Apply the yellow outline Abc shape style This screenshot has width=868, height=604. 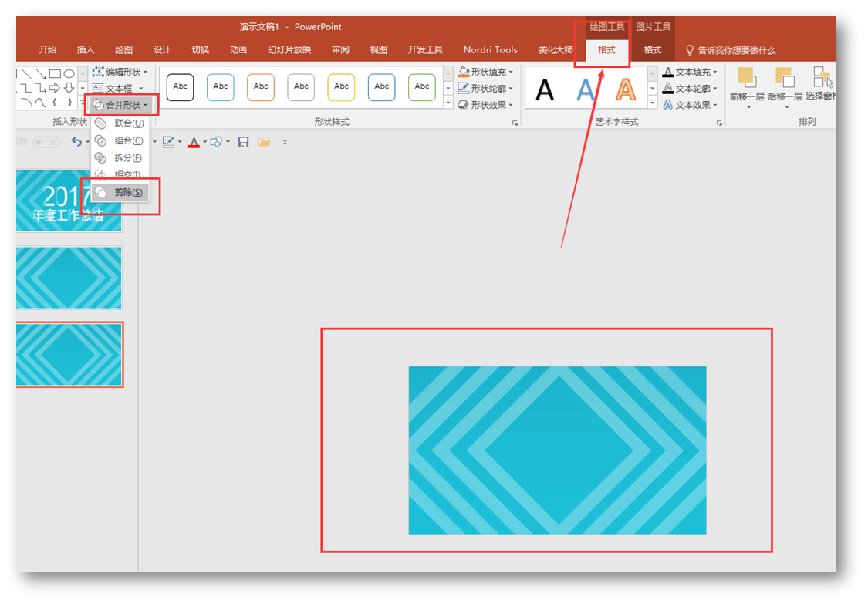[x=341, y=87]
